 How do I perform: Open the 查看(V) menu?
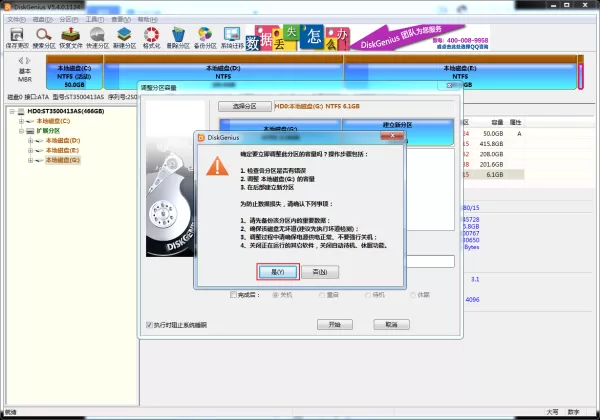[121, 20]
